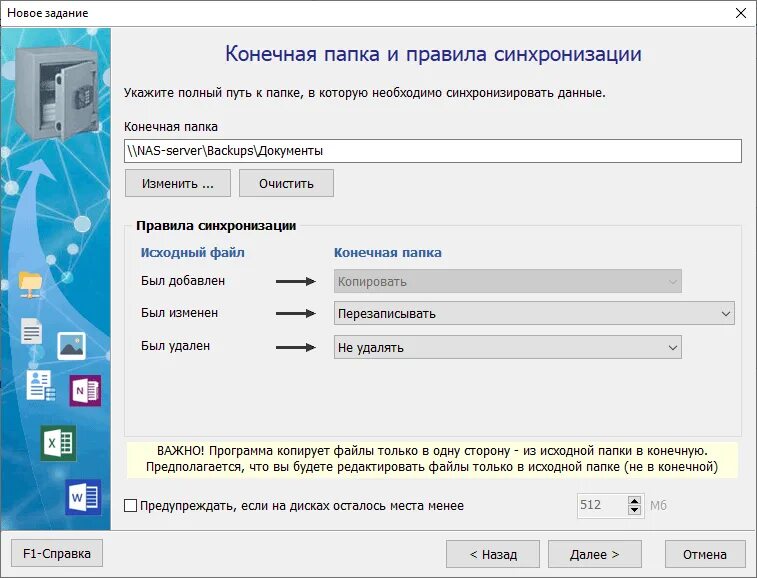Click the network folder icon in the sidebar
The image size is (757, 578).
[30, 284]
